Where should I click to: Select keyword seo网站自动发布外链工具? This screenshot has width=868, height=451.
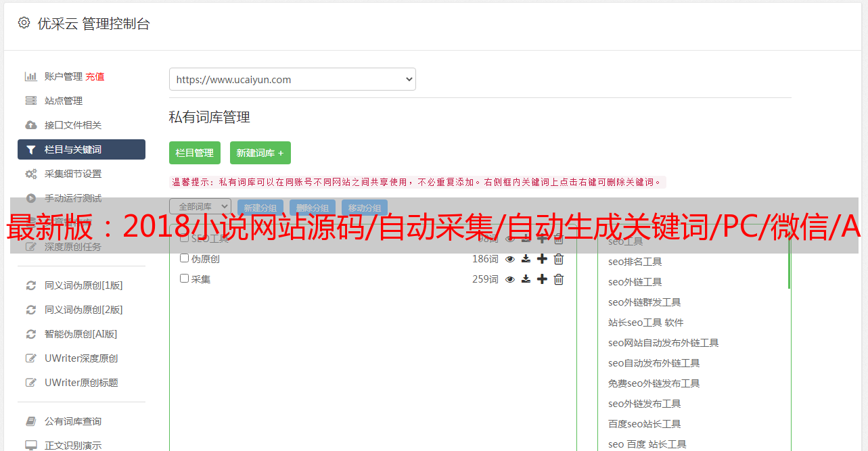tap(663, 343)
